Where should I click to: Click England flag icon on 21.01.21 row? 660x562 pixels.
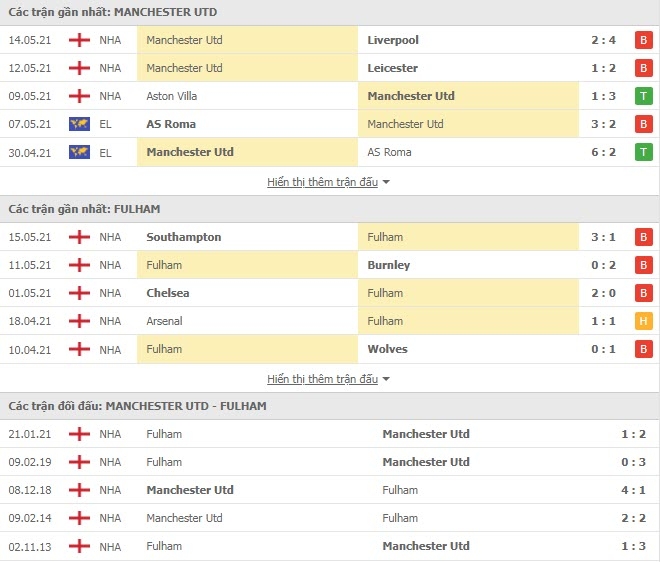coord(79,434)
